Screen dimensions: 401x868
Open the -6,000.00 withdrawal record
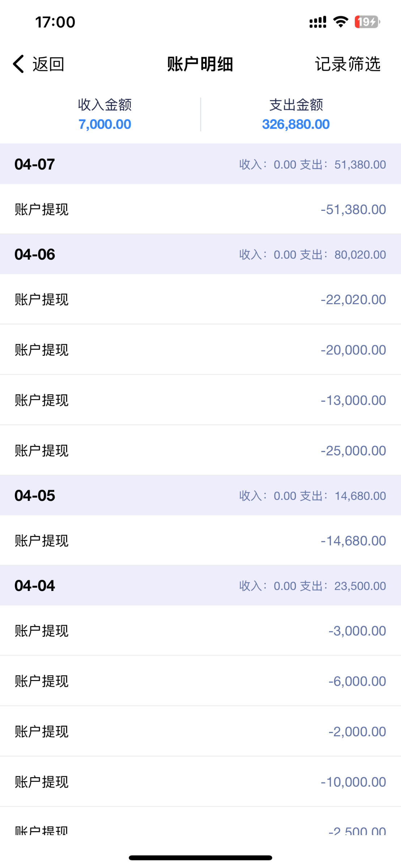tap(200, 681)
